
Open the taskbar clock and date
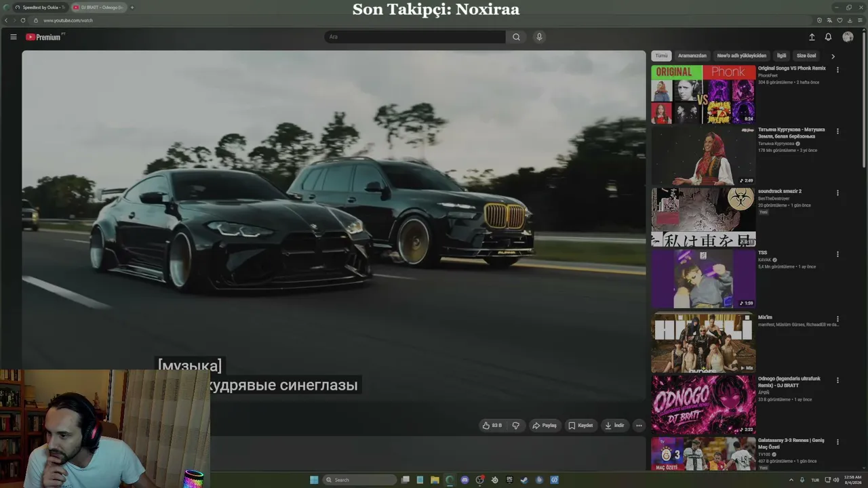click(853, 480)
